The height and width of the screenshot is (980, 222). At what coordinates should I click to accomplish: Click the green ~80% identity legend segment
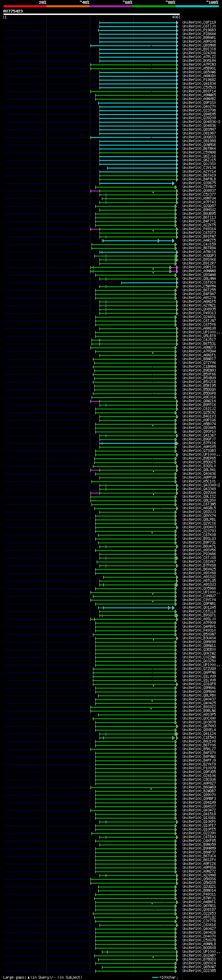[x=154, y=6]
